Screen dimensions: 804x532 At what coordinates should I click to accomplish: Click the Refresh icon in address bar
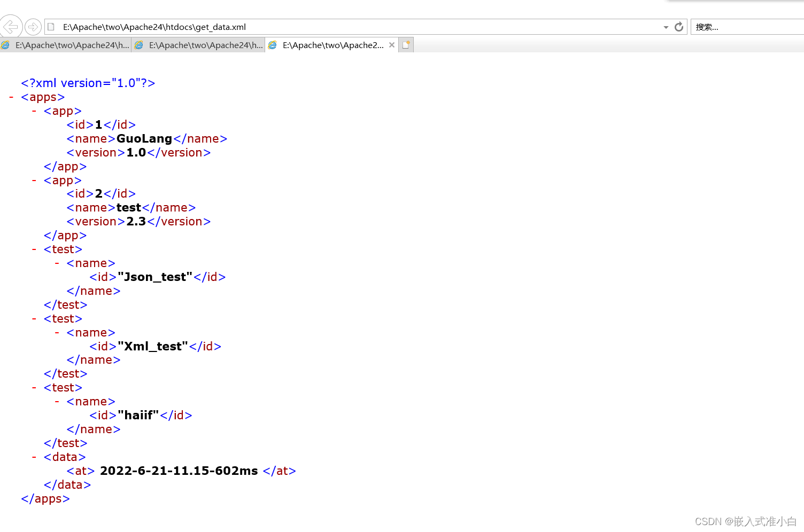pyautogui.click(x=679, y=27)
